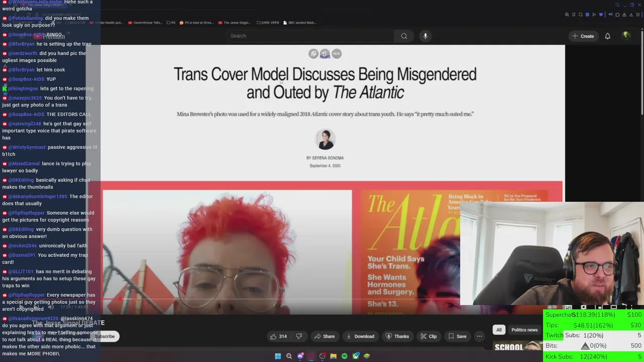Click the Thanks button
644x362 pixels.
(x=397, y=336)
